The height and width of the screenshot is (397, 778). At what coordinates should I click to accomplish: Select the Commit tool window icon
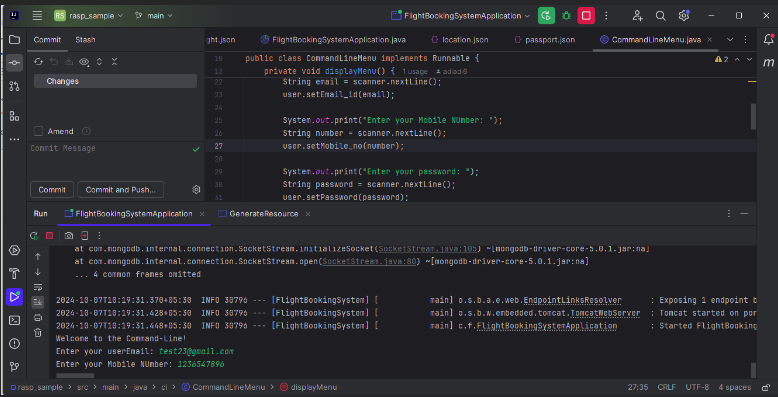14,63
